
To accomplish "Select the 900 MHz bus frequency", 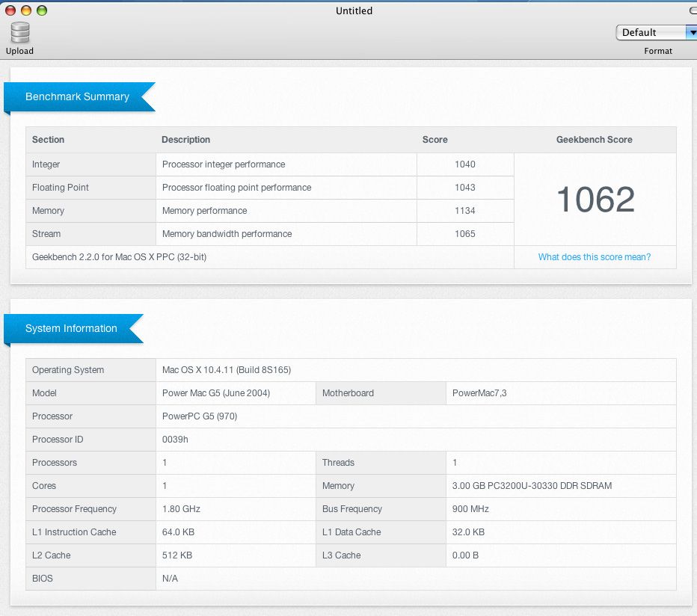I will tap(470, 509).
